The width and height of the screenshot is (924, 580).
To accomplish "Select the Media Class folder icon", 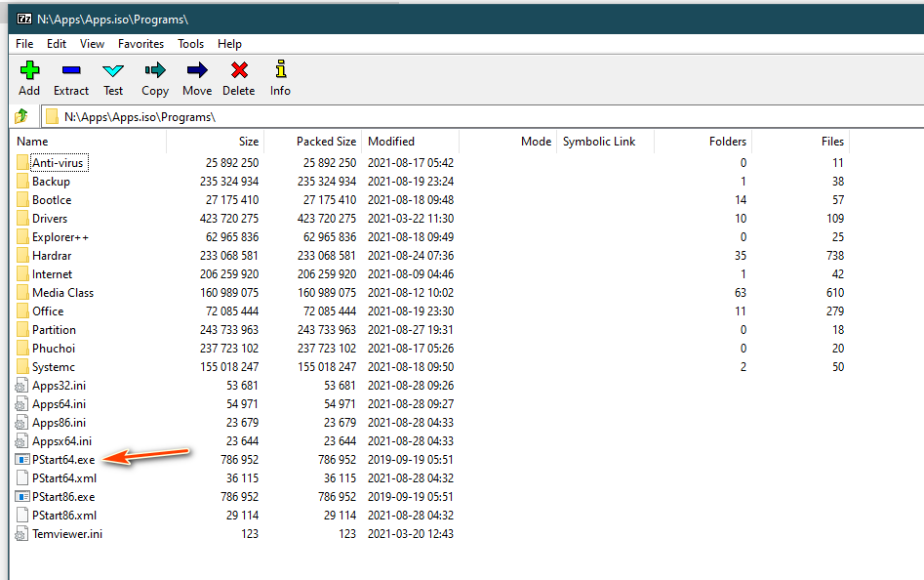I will 22,292.
